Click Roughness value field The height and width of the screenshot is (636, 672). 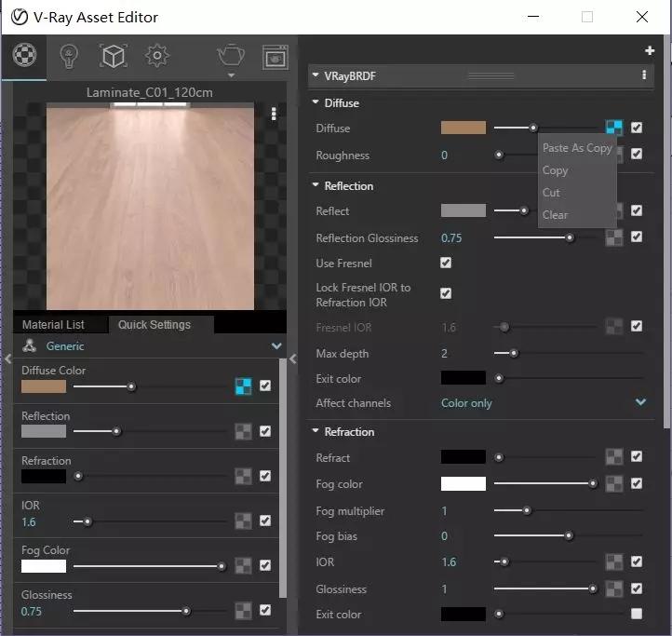[444, 156]
